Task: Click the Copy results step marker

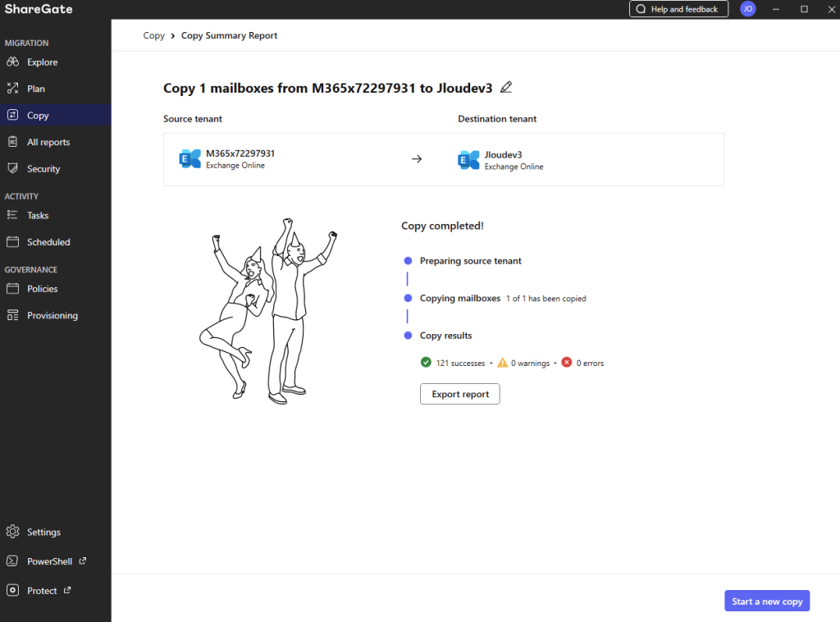Action: (408, 336)
